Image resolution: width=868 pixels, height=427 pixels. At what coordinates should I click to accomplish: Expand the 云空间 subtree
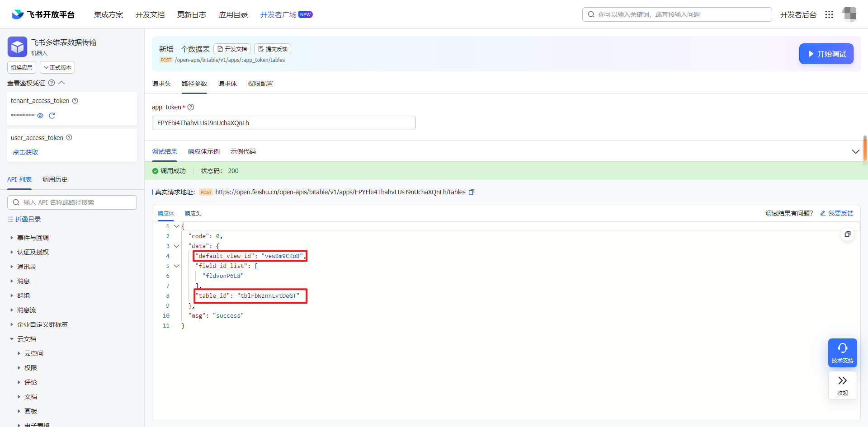pyautogui.click(x=19, y=353)
